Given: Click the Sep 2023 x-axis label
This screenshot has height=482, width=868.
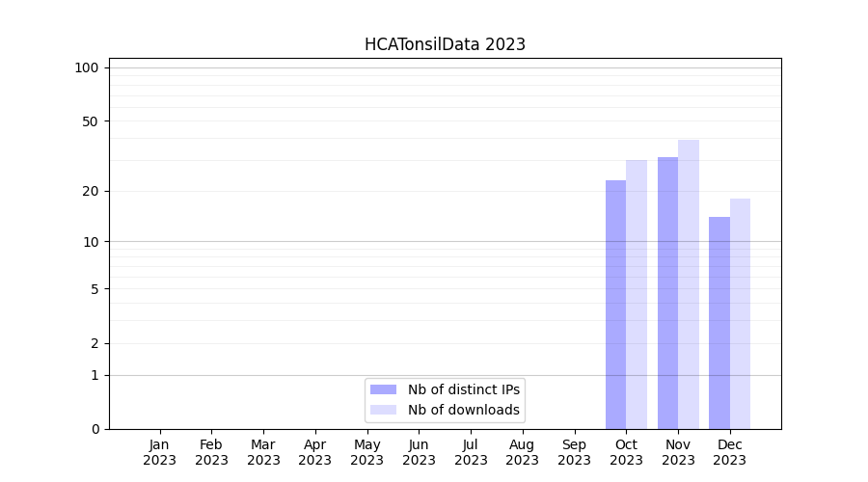Looking at the screenshot, I should click(x=574, y=452).
